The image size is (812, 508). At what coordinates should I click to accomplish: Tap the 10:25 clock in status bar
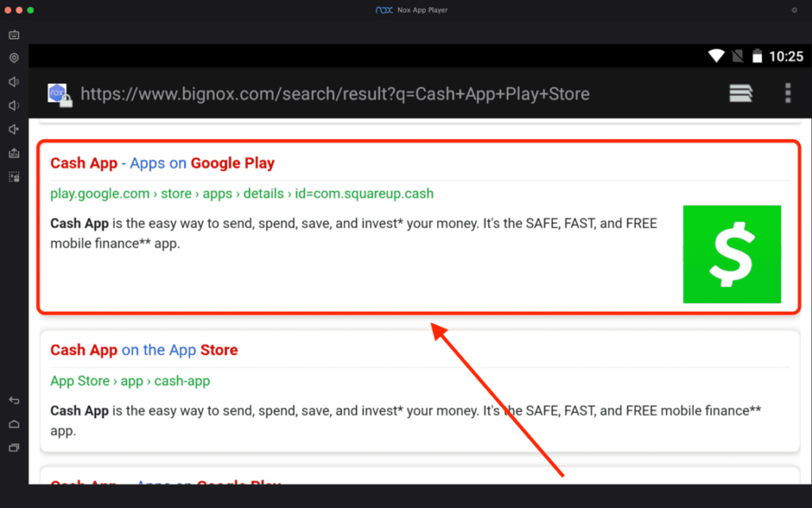[786, 56]
